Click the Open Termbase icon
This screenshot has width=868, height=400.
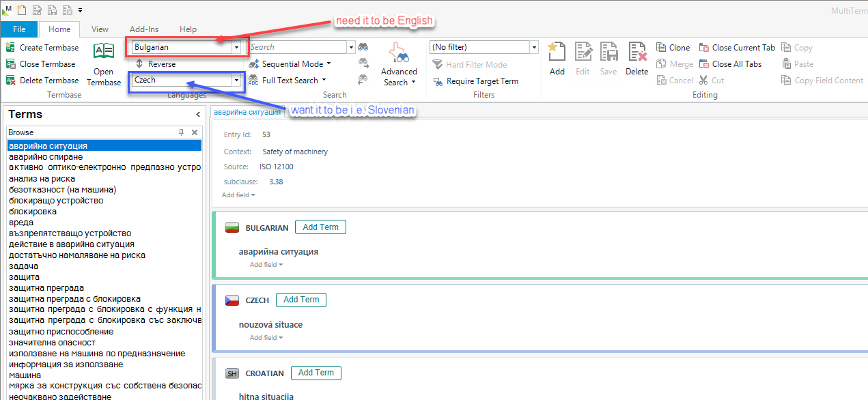point(104,53)
